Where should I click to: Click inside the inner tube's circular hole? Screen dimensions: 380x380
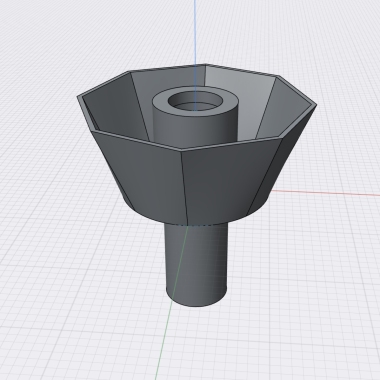point(196,101)
